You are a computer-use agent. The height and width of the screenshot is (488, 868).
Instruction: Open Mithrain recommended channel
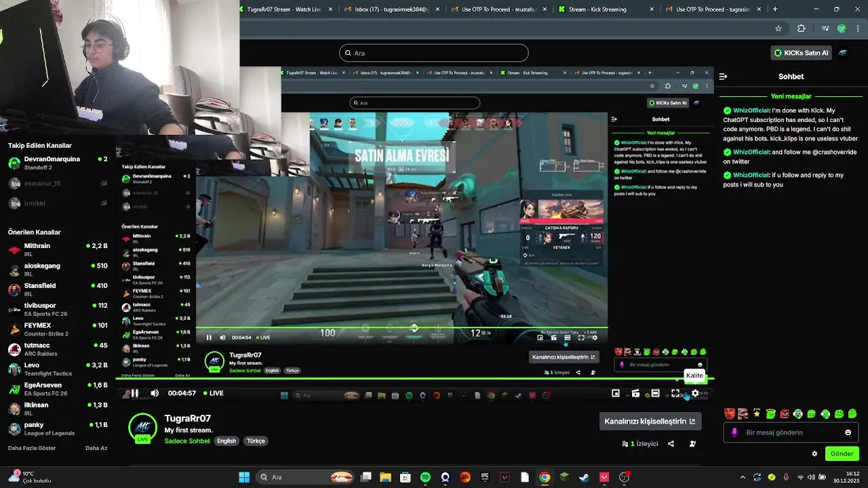(58, 249)
